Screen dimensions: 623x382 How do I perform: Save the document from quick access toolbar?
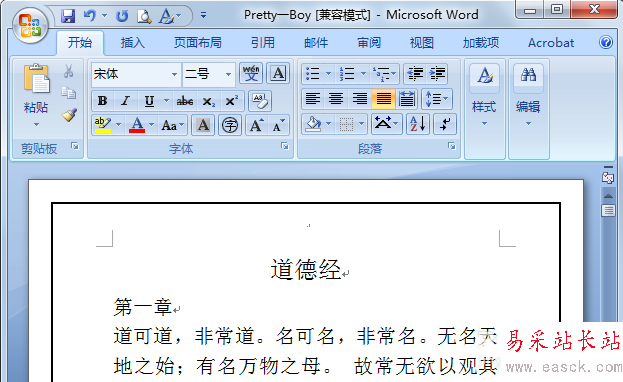[68, 16]
